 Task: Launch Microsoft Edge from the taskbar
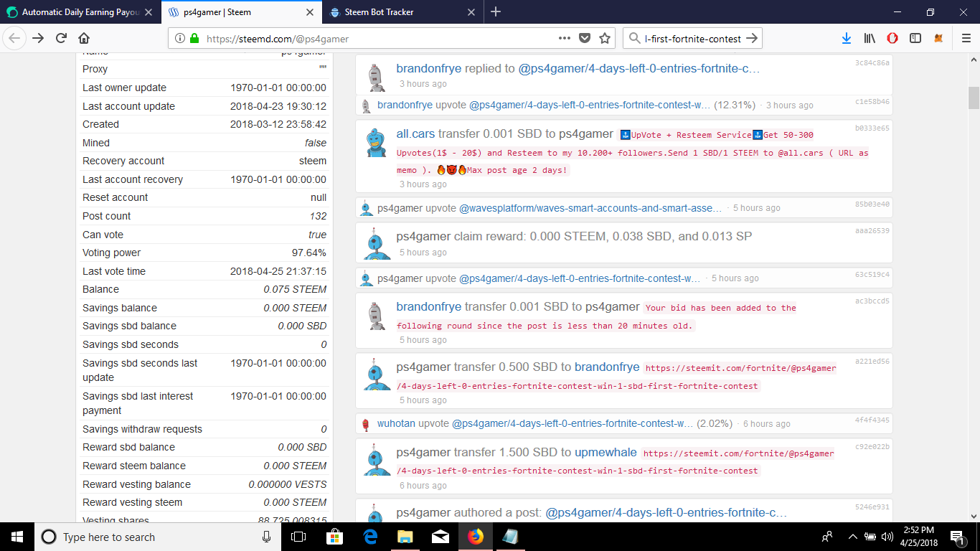[370, 537]
